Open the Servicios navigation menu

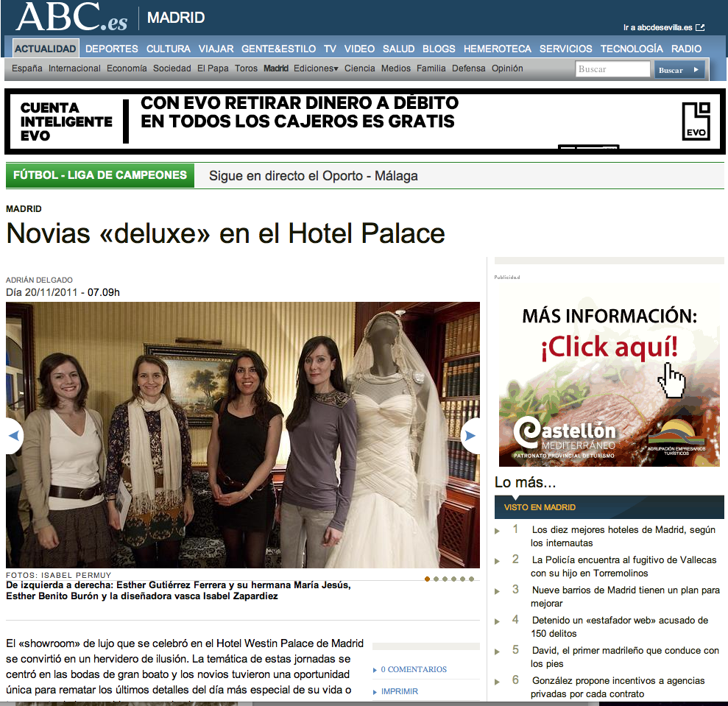(565, 49)
